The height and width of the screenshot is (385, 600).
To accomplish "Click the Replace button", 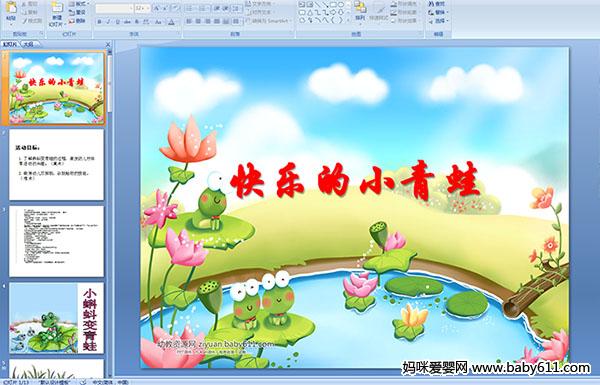I will pos(438,12).
